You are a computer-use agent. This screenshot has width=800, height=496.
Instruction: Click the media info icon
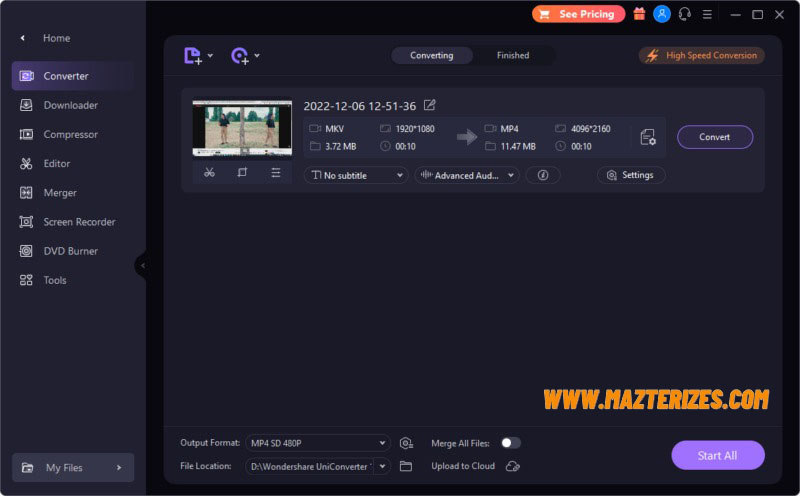tap(543, 175)
